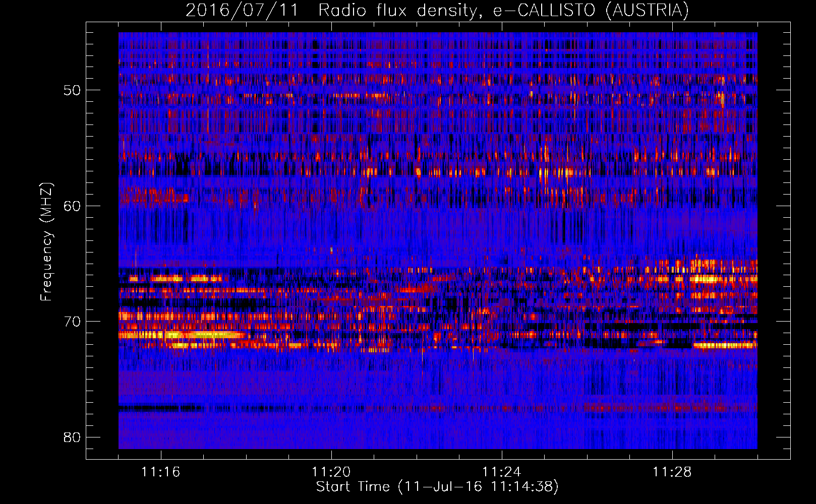Click the 'Start Time (11-Jul-16 11:14:38)' label
Image resolution: width=816 pixels, height=504 pixels.
[x=437, y=486]
